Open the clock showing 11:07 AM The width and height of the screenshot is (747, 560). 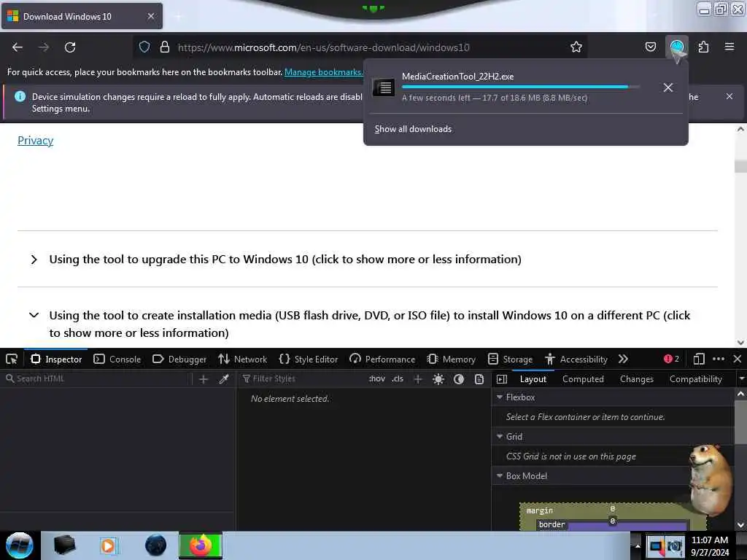coord(710,546)
